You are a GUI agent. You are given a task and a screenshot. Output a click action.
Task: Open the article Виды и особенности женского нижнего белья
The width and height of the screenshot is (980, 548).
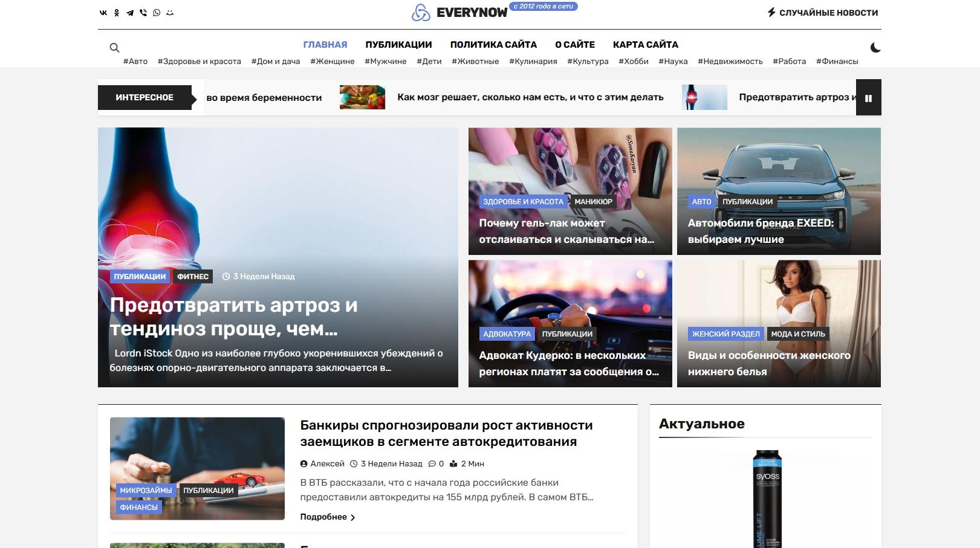point(769,364)
